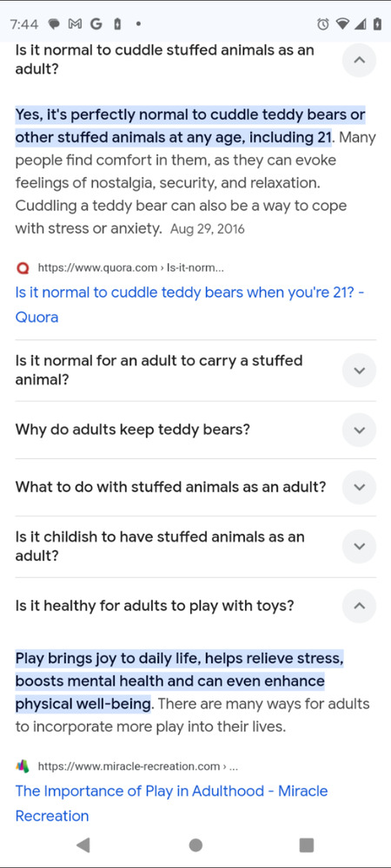Expand 'Why do adults keep teddy bears?' chevron
The image size is (391, 868).
[359, 430]
